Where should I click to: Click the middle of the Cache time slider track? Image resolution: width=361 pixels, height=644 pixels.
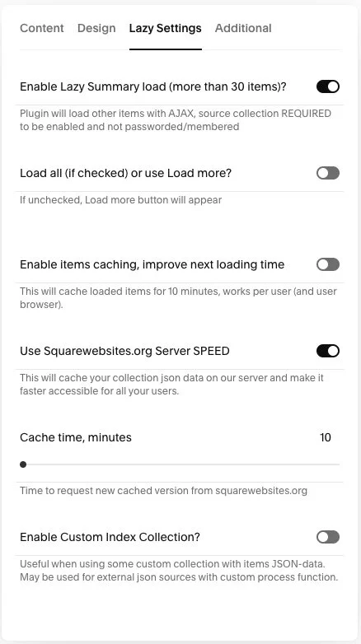[180, 464]
